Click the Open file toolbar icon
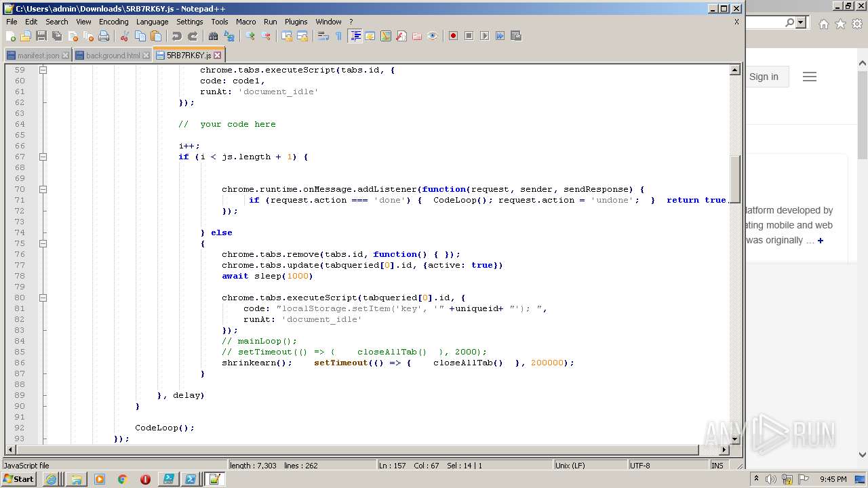The width and height of the screenshot is (868, 488). (x=26, y=36)
